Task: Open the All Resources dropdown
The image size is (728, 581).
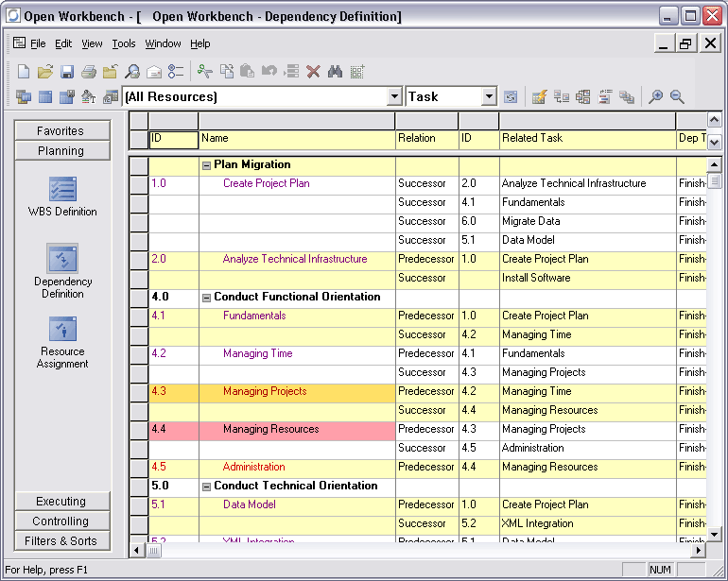Action: coord(394,96)
